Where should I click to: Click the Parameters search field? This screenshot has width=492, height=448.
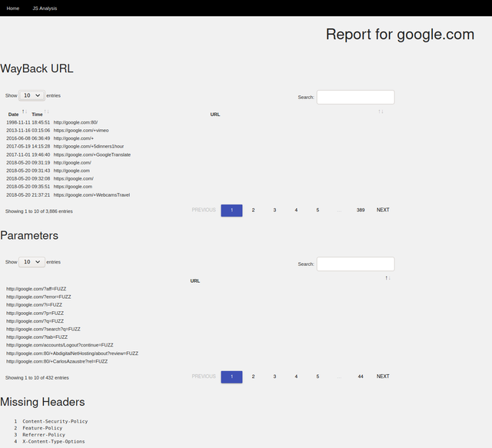355,264
